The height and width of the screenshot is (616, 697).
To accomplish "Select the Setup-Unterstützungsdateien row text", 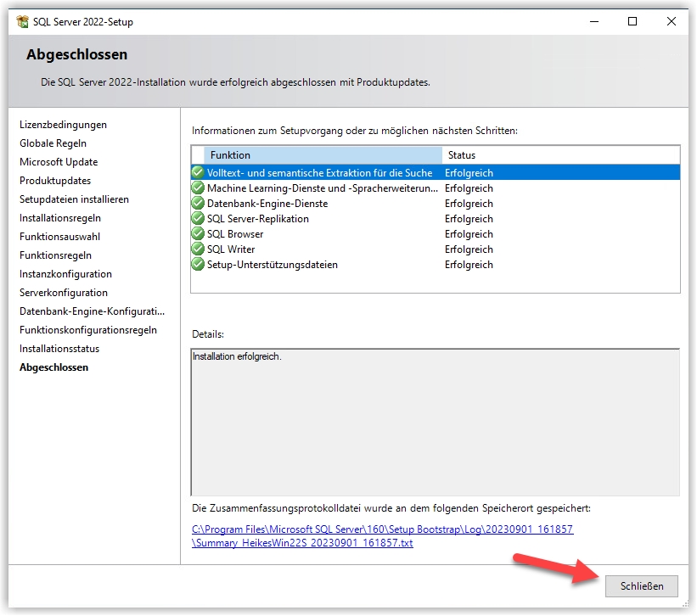I will click(x=273, y=265).
